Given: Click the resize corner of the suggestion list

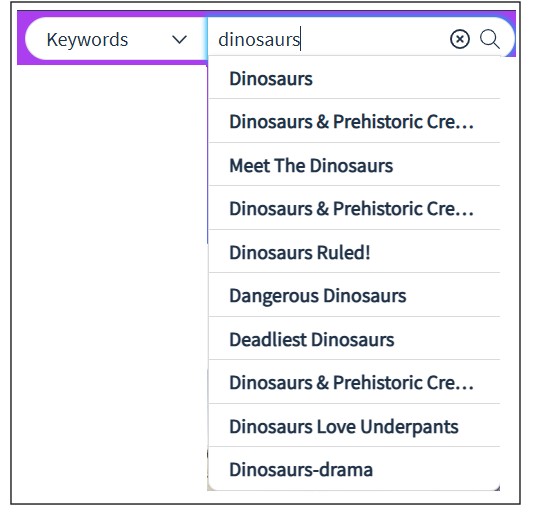Looking at the screenshot, I should pos(497,488).
